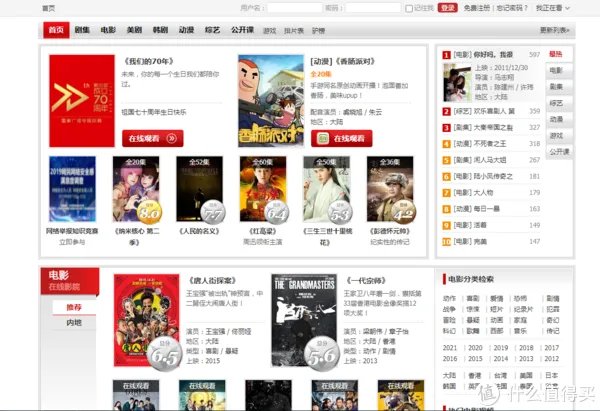Click the 忘记密码 link
This screenshot has height=411, width=600.
512,8
